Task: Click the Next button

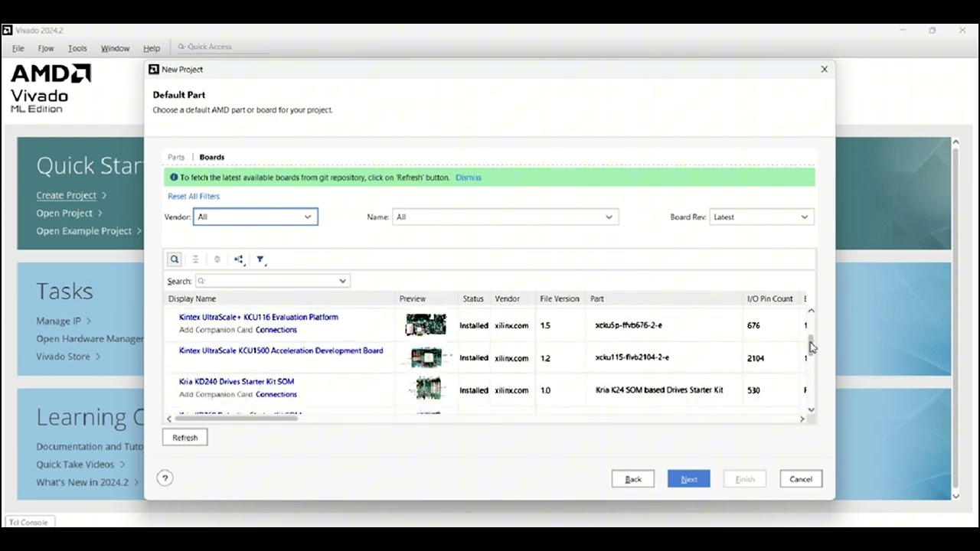Action: [x=689, y=479]
